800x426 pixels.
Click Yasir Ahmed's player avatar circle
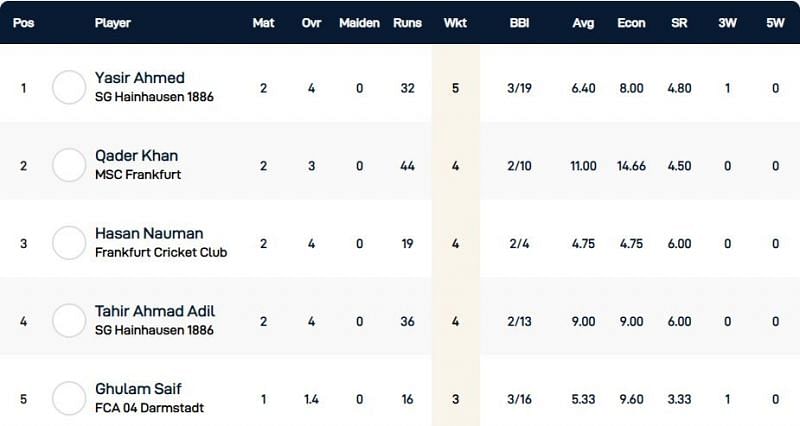click(x=69, y=88)
